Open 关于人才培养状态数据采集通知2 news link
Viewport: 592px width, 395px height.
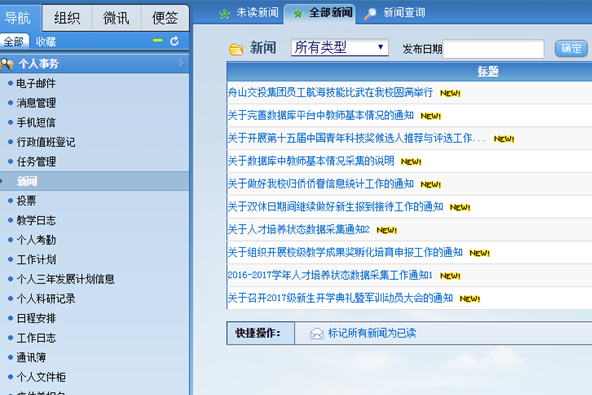coord(299,229)
